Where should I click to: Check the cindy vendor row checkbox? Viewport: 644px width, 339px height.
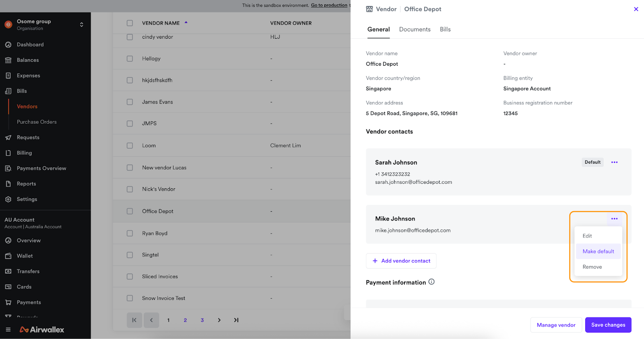point(130,37)
